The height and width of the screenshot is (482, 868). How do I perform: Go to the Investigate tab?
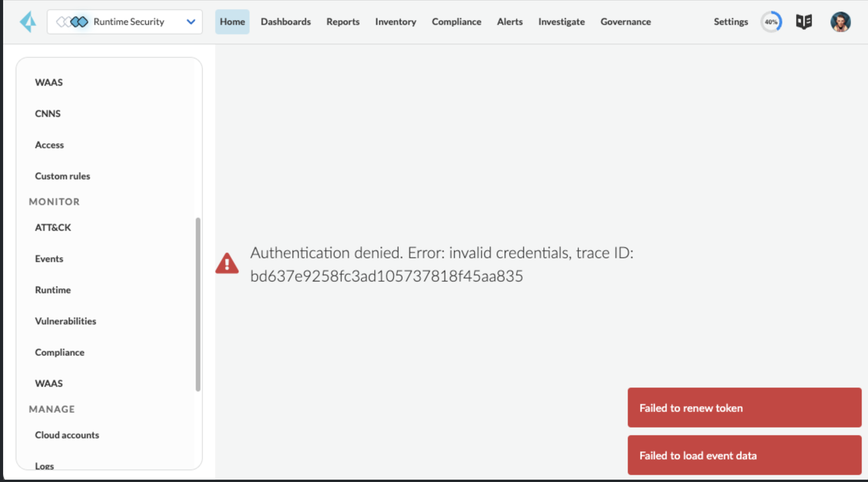click(x=561, y=22)
